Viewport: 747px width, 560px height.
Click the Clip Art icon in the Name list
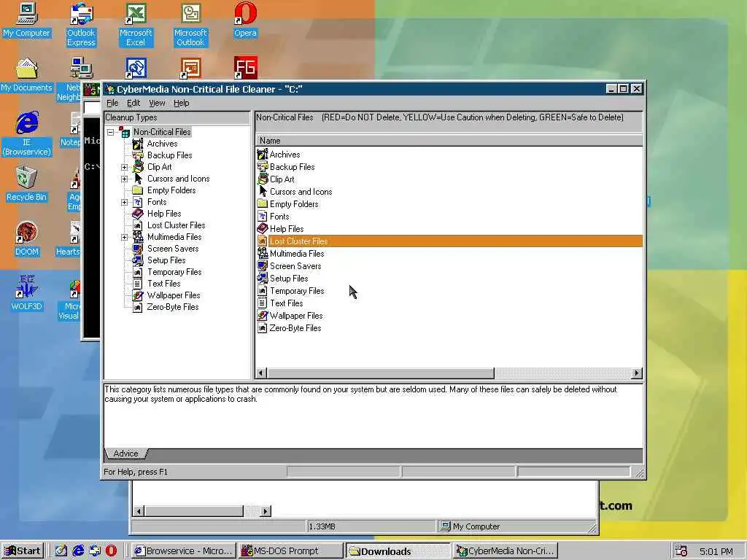(263, 179)
